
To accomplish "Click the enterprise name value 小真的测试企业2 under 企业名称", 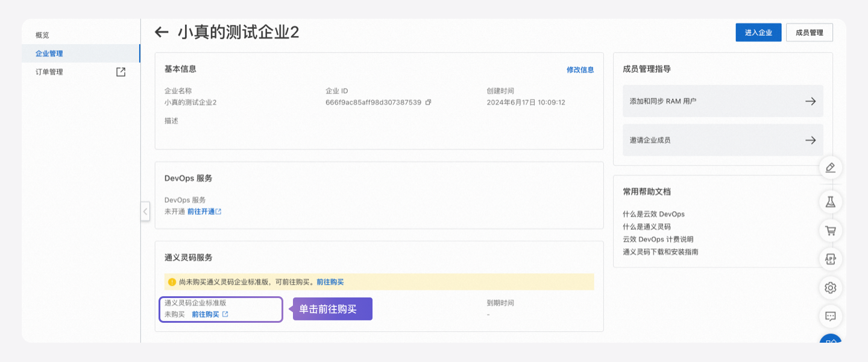I will (x=190, y=103).
